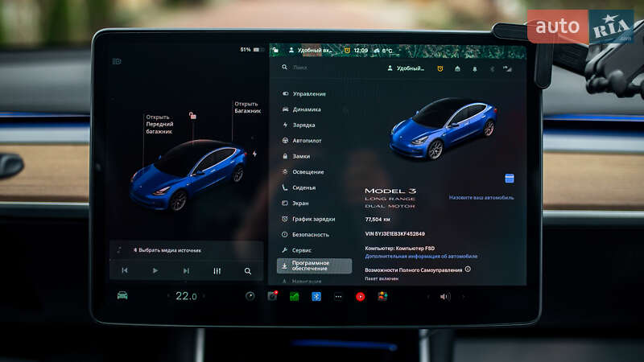Image resolution: width=644 pixels, height=362 pixels.
Task: Tap the blue Model 3 image in settings
Action: [x=444, y=128]
